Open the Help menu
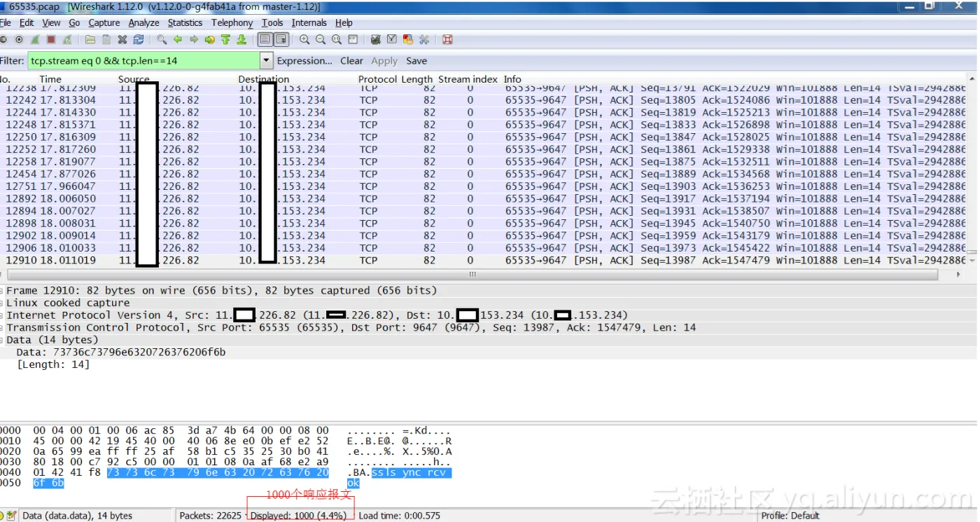 pos(344,22)
